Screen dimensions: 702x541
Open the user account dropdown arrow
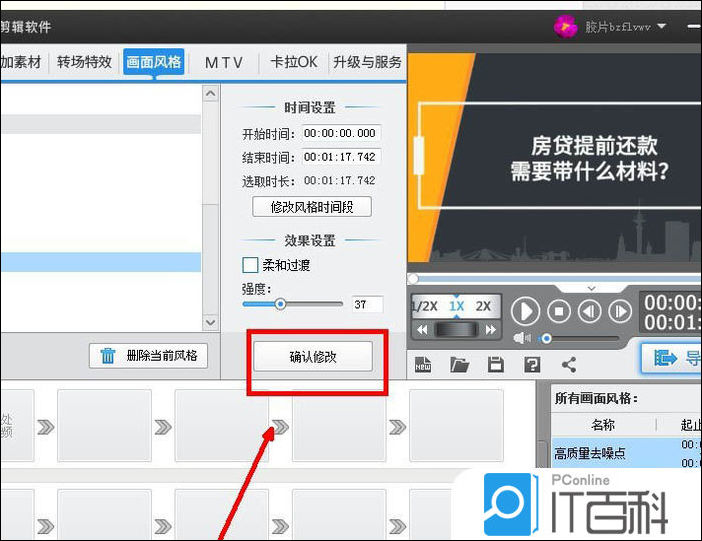click(x=662, y=26)
